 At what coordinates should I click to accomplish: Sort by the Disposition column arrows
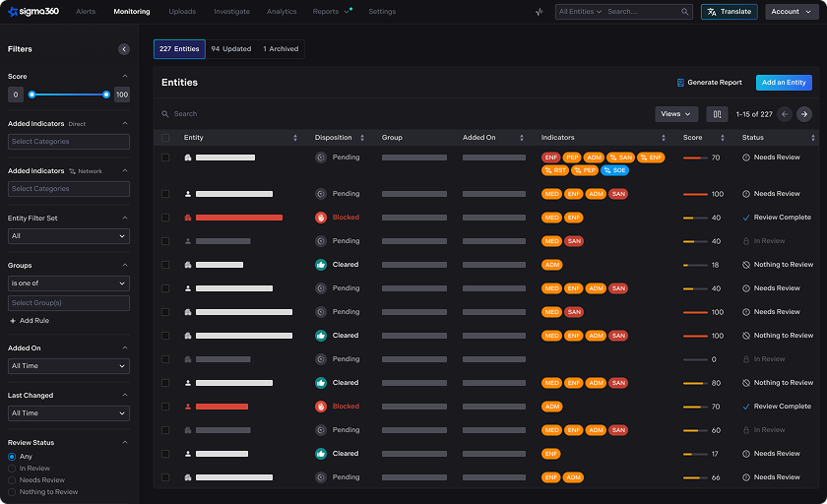click(x=362, y=138)
